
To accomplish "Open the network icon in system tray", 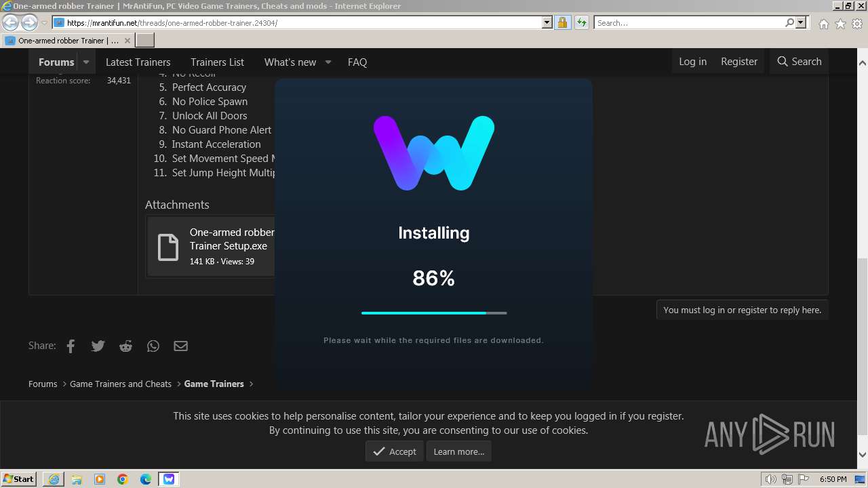I will pos(786,479).
